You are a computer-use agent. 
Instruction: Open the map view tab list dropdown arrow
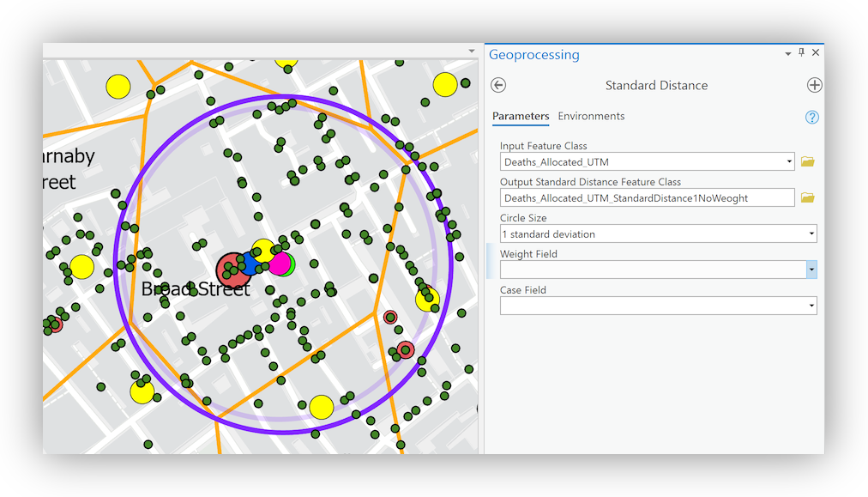pyautogui.click(x=472, y=51)
